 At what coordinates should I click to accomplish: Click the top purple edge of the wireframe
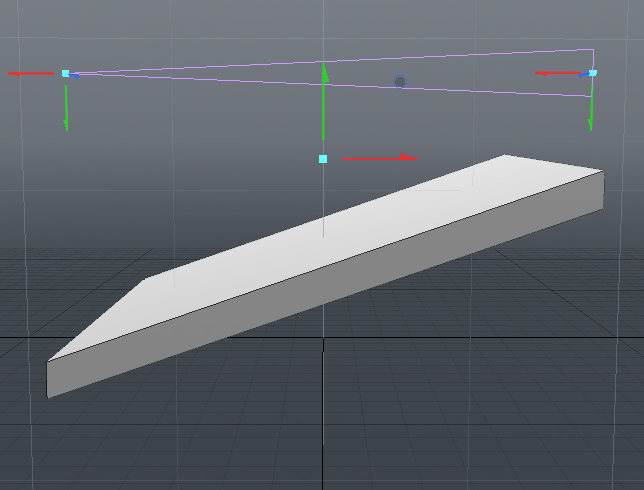[330, 60]
